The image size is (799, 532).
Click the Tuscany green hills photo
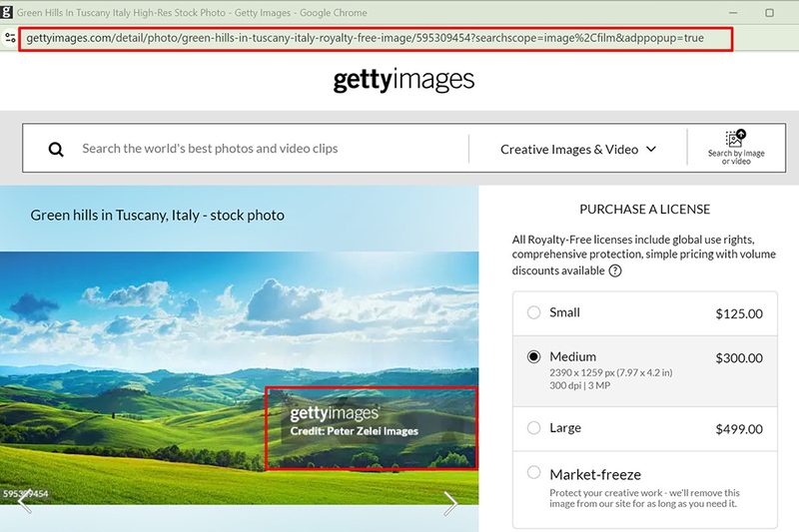[x=239, y=377]
